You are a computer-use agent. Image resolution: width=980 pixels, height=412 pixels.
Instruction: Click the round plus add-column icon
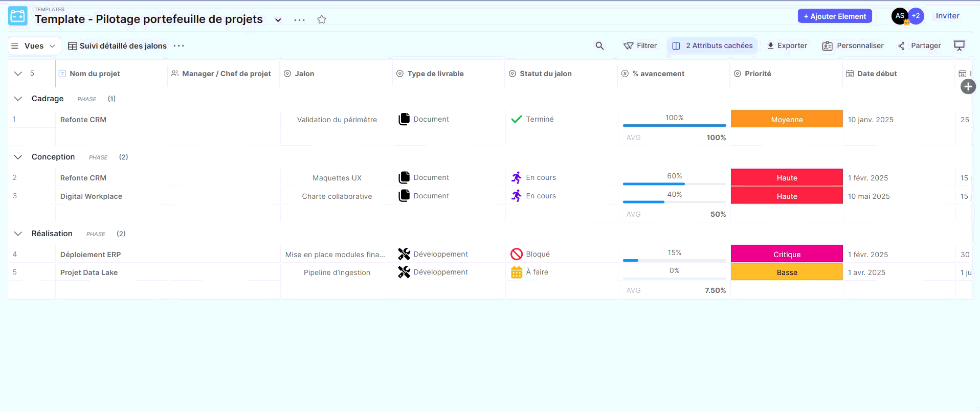pyautogui.click(x=968, y=87)
